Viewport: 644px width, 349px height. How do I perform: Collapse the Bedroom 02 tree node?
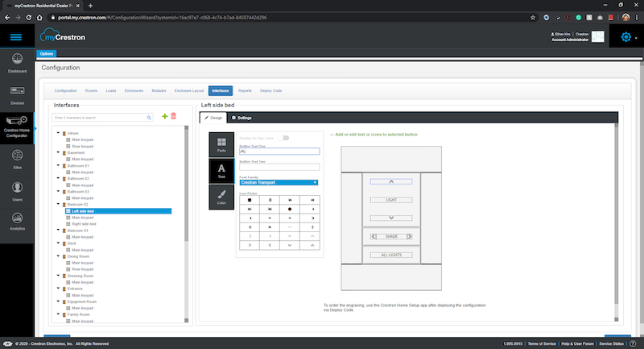(58, 204)
